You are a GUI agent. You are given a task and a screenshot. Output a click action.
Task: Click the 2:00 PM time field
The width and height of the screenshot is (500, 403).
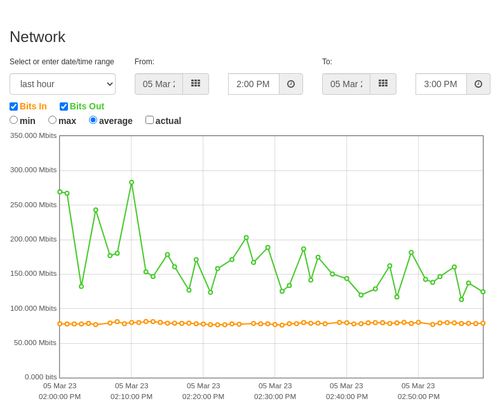[x=254, y=84]
